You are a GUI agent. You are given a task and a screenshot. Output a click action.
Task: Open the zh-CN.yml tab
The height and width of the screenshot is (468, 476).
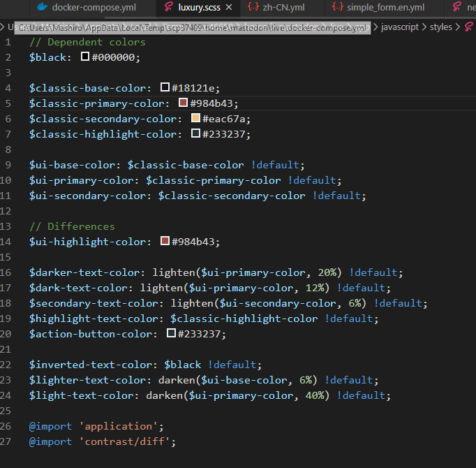(x=283, y=7)
